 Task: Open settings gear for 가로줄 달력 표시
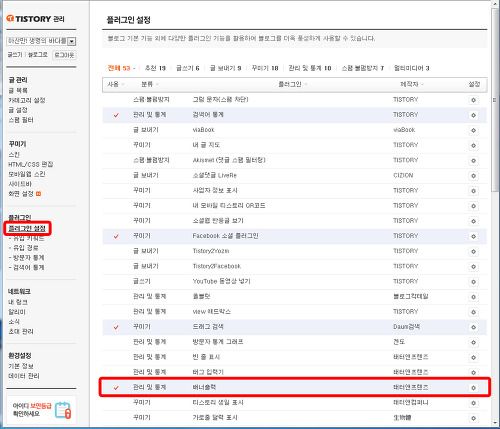pyautogui.click(x=473, y=418)
